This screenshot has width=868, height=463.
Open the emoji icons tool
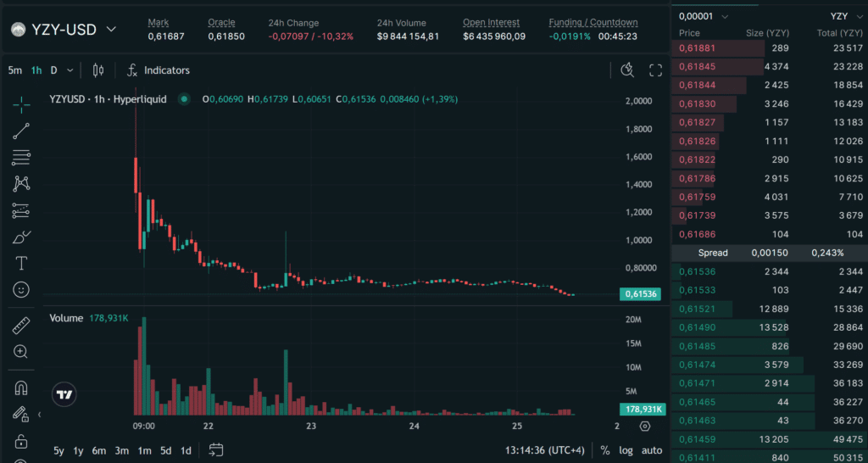click(21, 290)
